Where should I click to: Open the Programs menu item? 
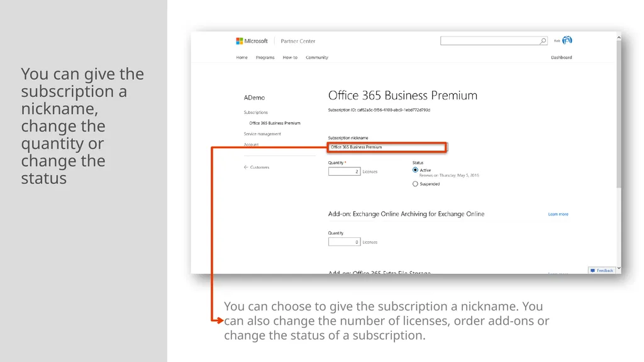(x=265, y=57)
